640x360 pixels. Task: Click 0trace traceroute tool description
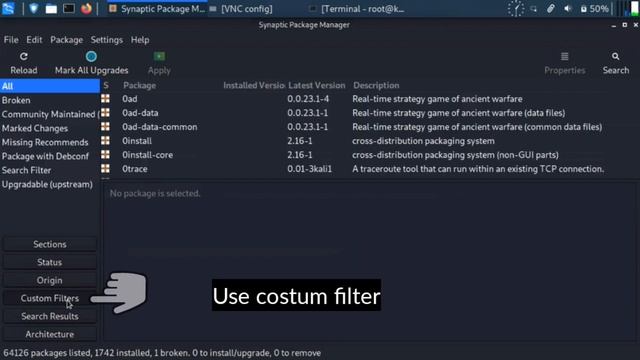(x=478, y=169)
